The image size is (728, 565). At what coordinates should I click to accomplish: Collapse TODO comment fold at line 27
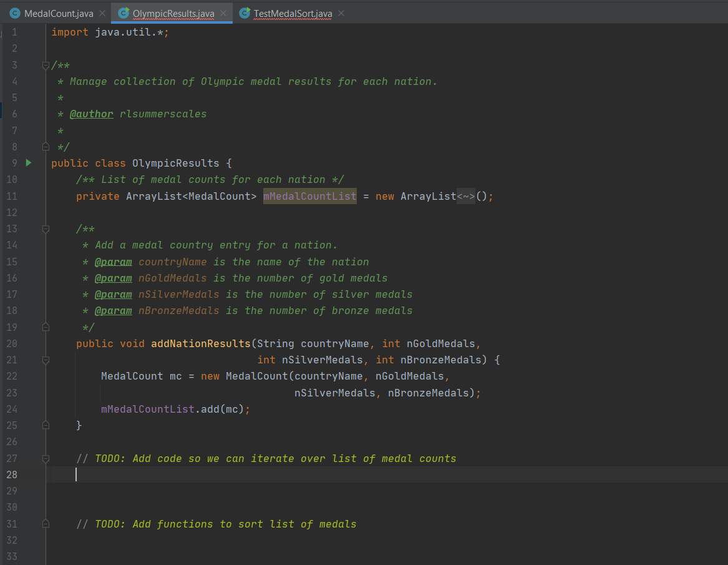click(x=46, y=459)
